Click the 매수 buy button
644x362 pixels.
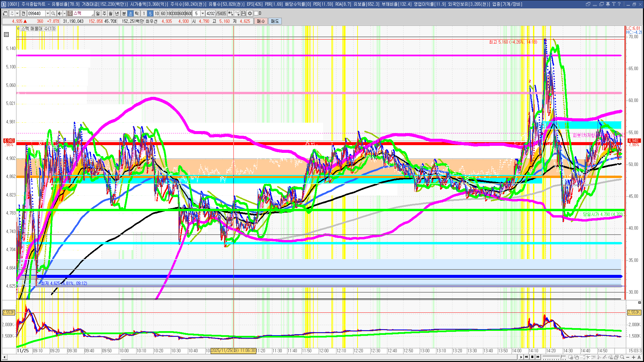tap(261, 21)
